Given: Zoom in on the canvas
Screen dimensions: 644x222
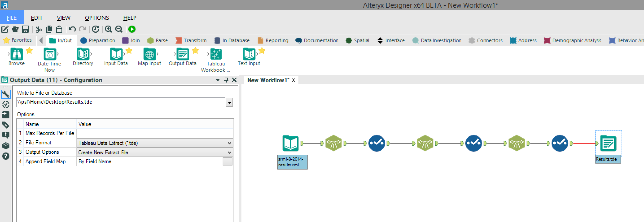Looking at the screenshot, I should point(109,29).
